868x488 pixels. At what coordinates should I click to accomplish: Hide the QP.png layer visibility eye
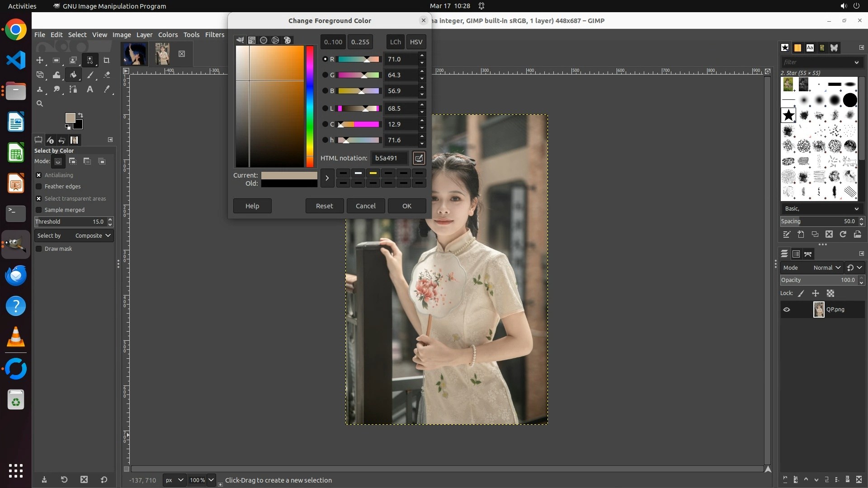(x=787, y=310)
